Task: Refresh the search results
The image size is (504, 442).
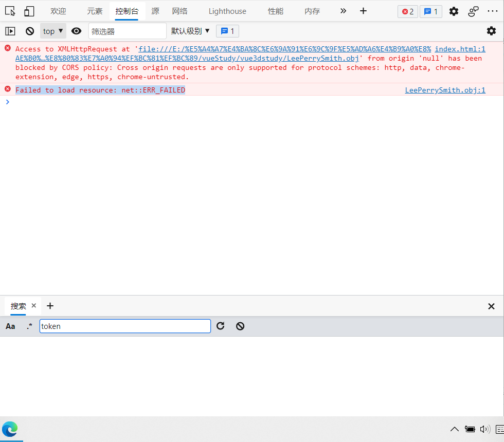Action: pos(221,326)
